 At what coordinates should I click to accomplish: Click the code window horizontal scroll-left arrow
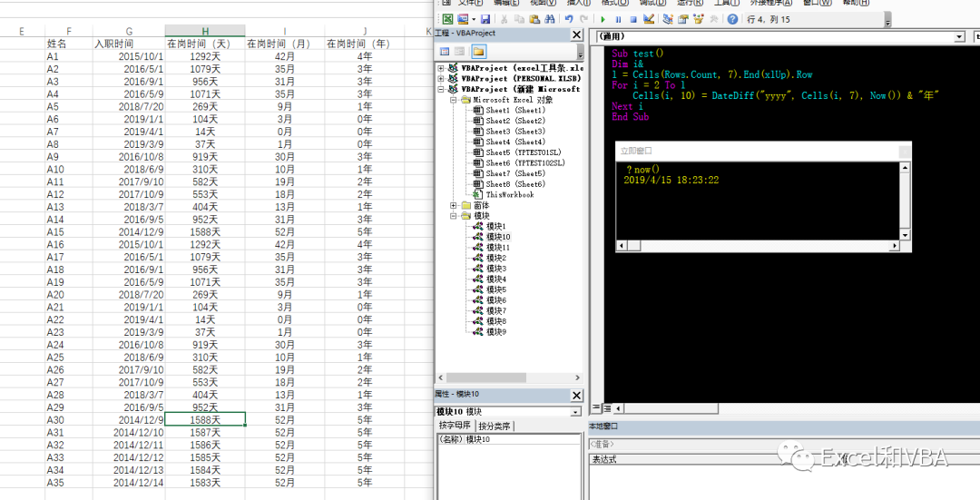(618, 408)
